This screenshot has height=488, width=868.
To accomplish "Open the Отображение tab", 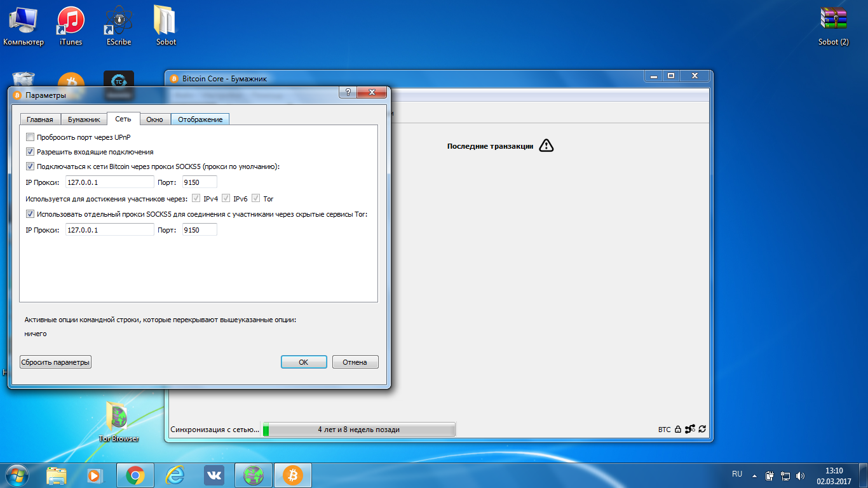I will pos(200,119).
